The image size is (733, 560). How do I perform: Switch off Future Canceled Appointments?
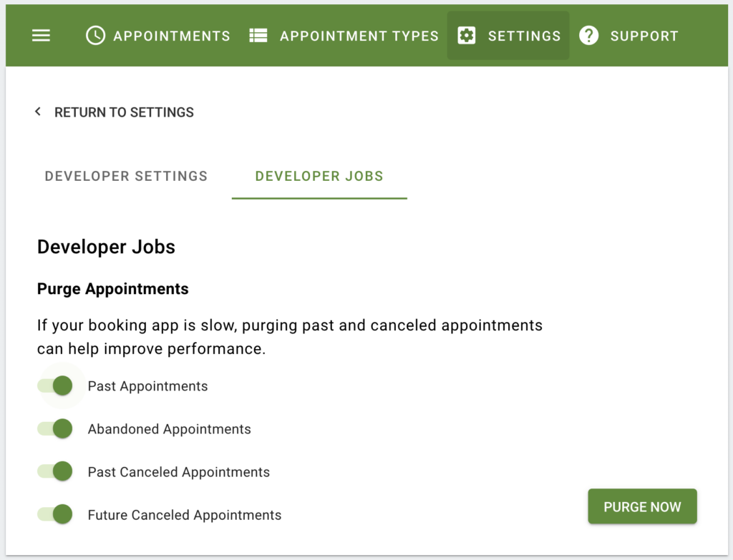click(55, 514)
